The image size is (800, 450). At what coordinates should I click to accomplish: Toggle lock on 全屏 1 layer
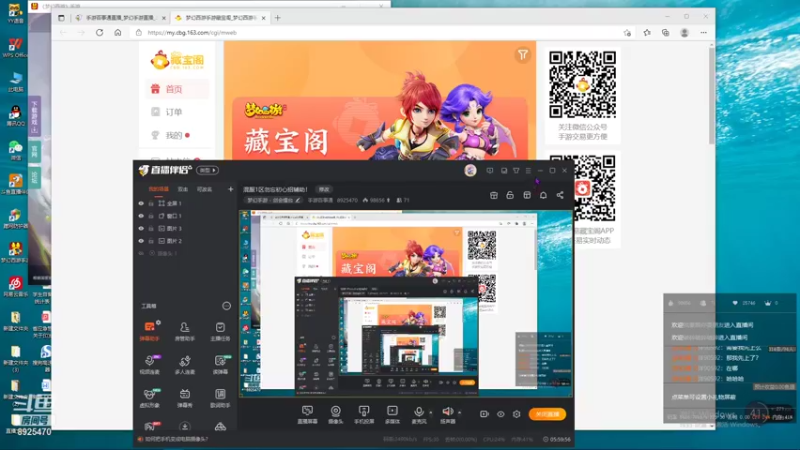click(x=151, y=203)
